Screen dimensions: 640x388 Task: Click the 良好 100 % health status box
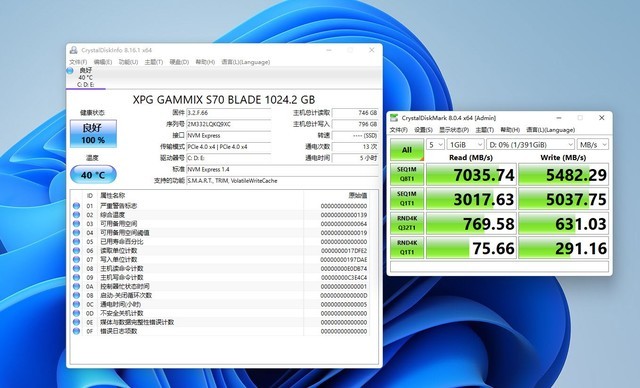pos(93,133)
